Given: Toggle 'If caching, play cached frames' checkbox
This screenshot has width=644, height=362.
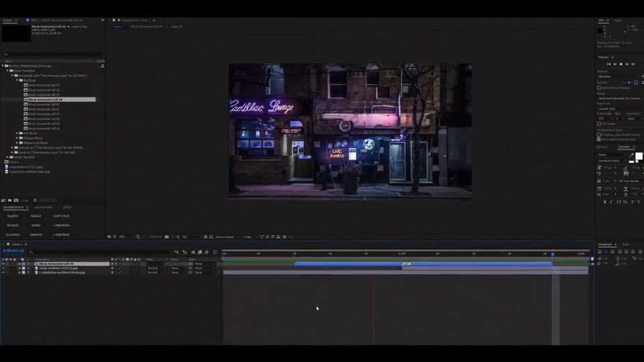Looking at the screenshot, I should coord(599,135).
